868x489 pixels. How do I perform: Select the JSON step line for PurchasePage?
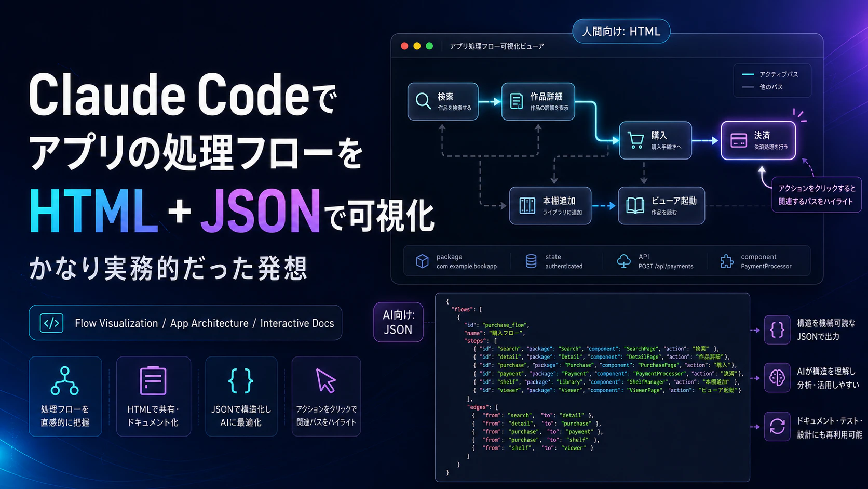pos(605,365)
